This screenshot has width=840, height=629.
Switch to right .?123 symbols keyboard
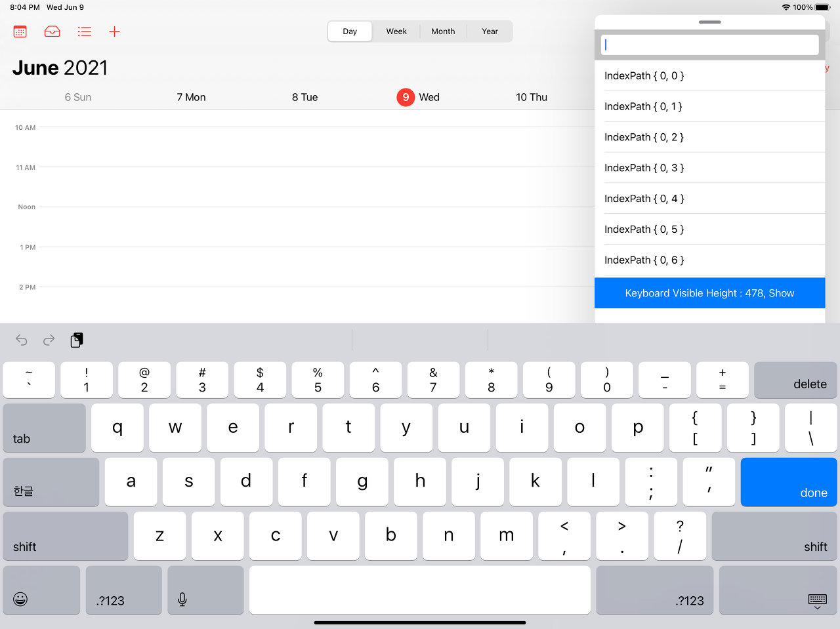point(655,590)
